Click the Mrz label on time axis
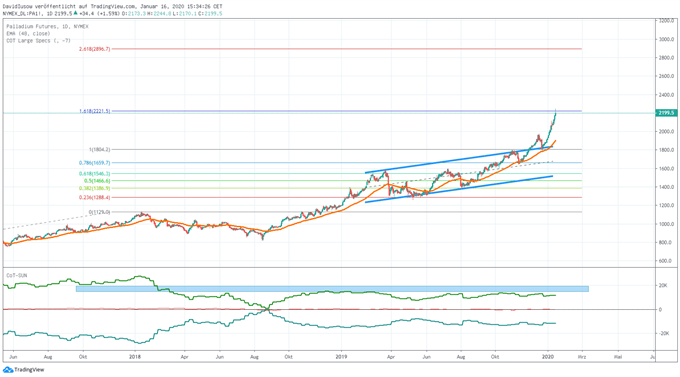 click(582, 357)
